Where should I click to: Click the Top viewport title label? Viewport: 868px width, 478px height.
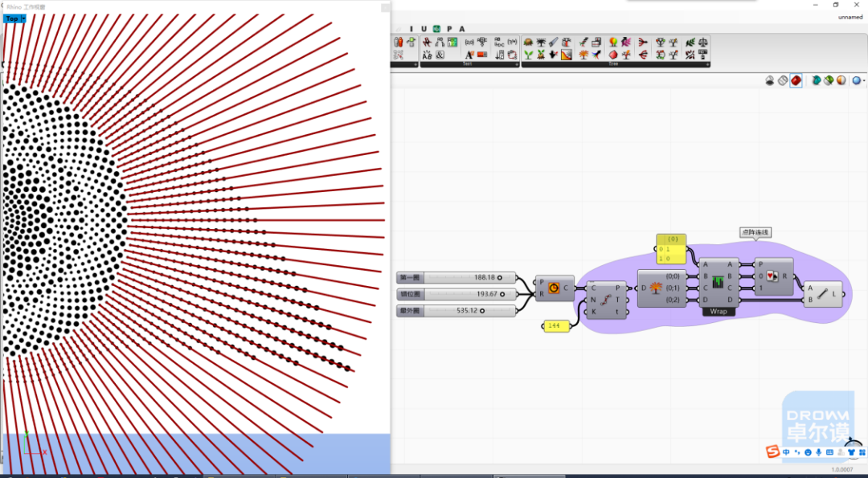(12, 18)
